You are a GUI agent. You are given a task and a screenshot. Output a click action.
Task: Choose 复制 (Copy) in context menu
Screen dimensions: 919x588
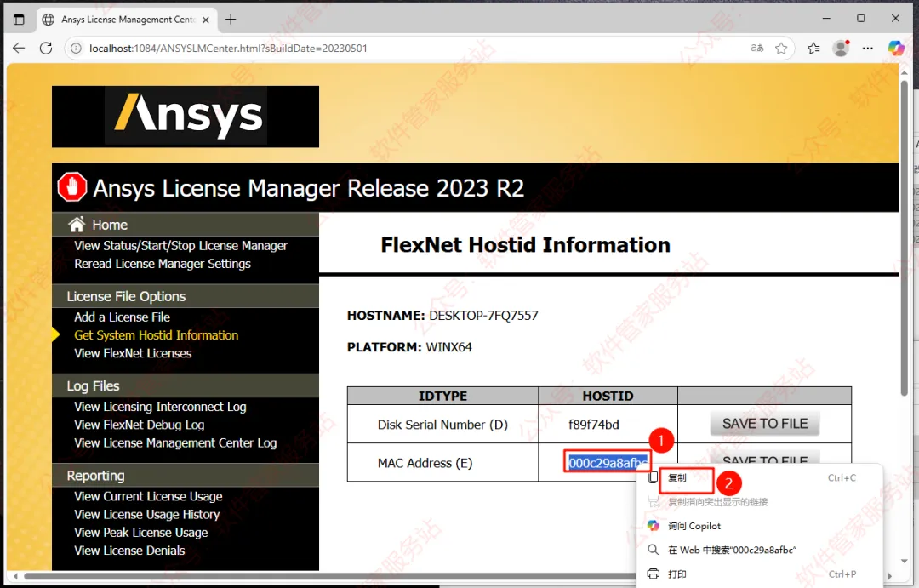point(677,477)
